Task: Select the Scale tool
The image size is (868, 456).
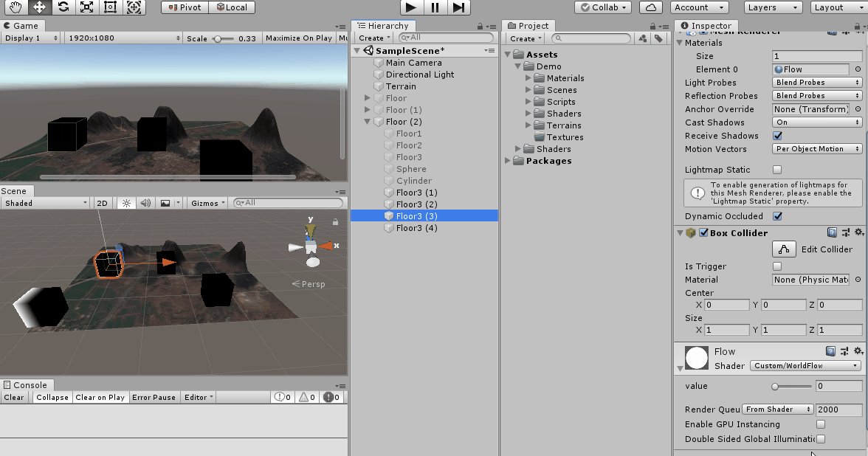Action: pos(87,7)
